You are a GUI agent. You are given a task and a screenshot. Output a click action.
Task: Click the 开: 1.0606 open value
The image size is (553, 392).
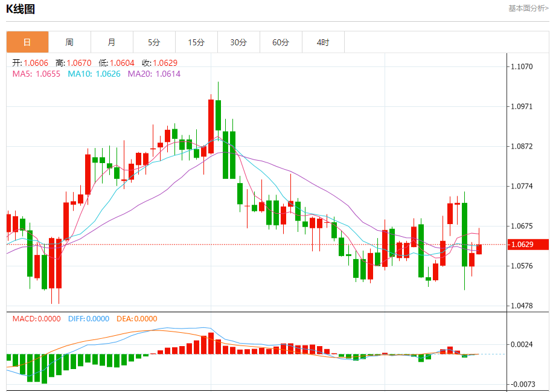point(30,63)
